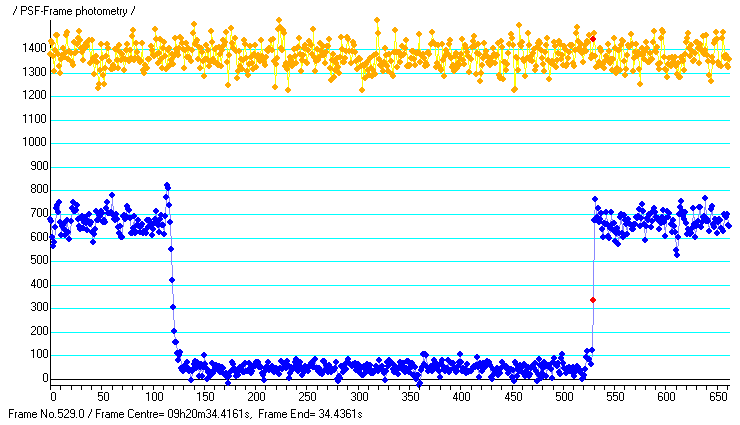This screenshot has width=740, height=425.
Task: Click the y-axis label 1400
Action: tap(34, 48)
